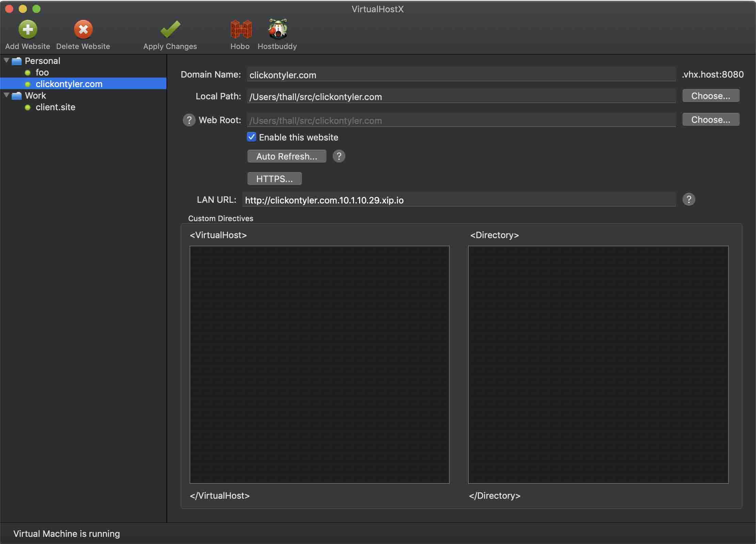
Task: Click the Delete Website red icon
Action: (x=83, y=30)
